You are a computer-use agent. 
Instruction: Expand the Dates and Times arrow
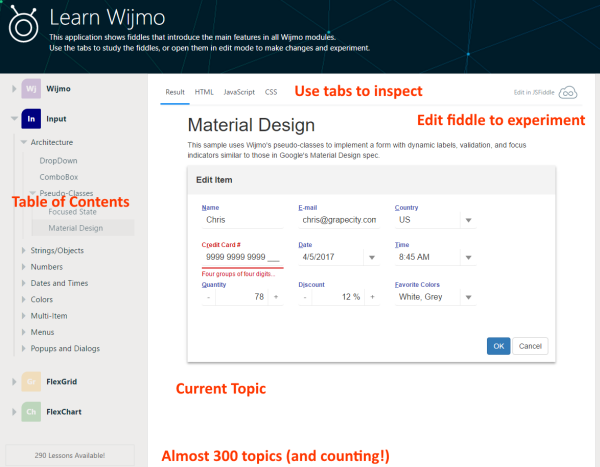coord(23,283)
